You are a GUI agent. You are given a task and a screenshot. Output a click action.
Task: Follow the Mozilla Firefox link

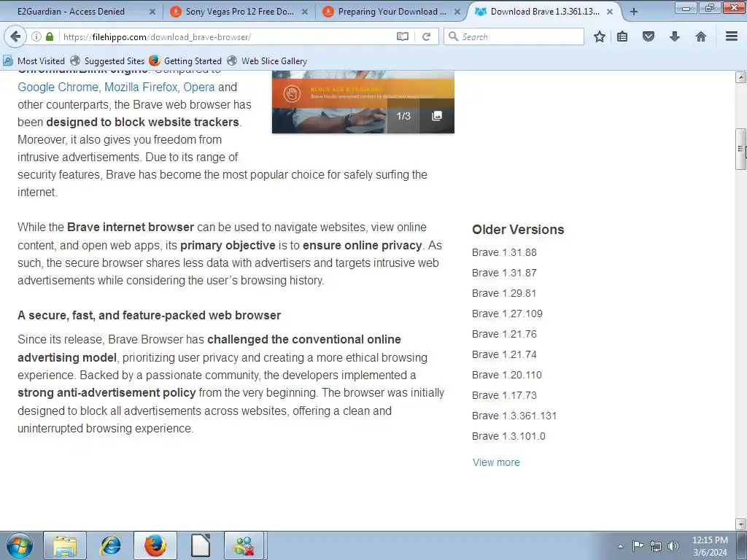tap(141, 87)
